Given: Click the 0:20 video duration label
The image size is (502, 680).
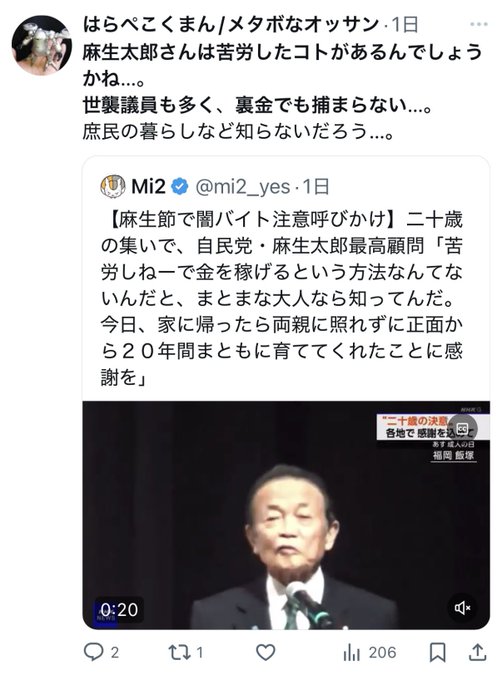Looking at the screenshot, I should pos(119,609).
